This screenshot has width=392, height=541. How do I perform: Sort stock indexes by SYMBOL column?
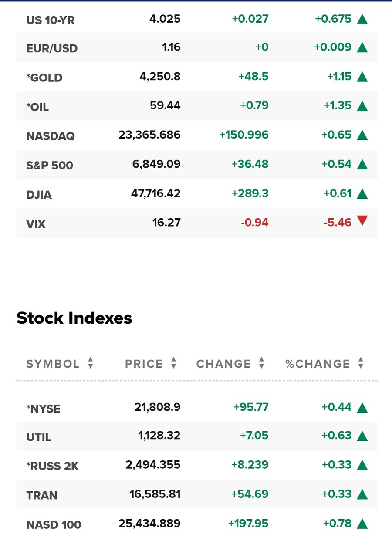coord(60,364)
